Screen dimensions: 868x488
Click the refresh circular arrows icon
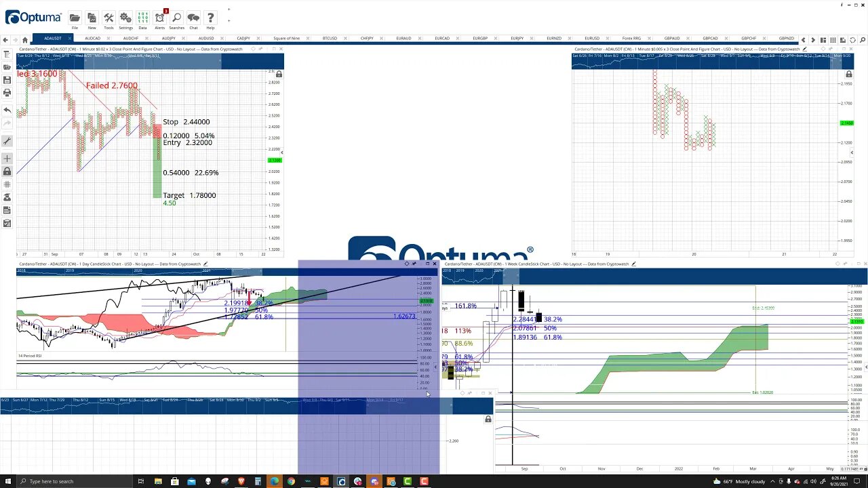[852, 40]
